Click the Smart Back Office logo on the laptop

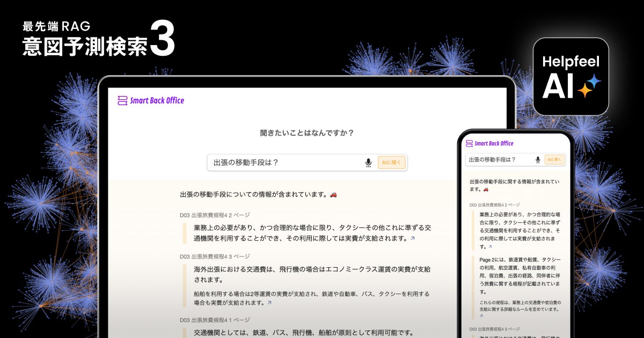pos(151,100)
